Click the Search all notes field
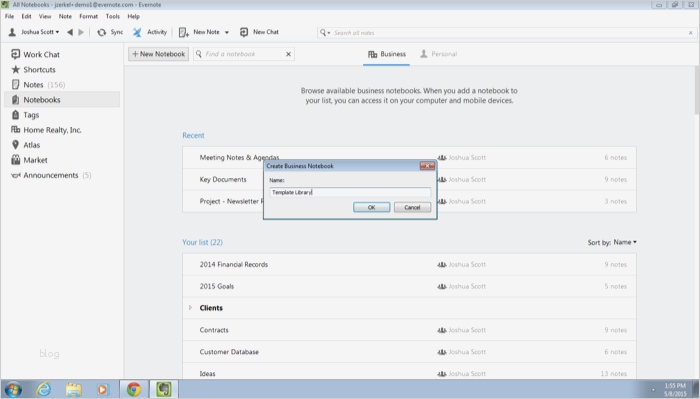Screen dimensions: 700x399 click(507, 33)
